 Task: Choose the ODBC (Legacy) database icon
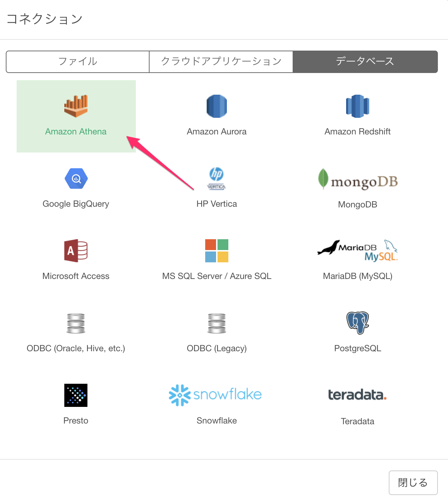click(x=217, y=323)
